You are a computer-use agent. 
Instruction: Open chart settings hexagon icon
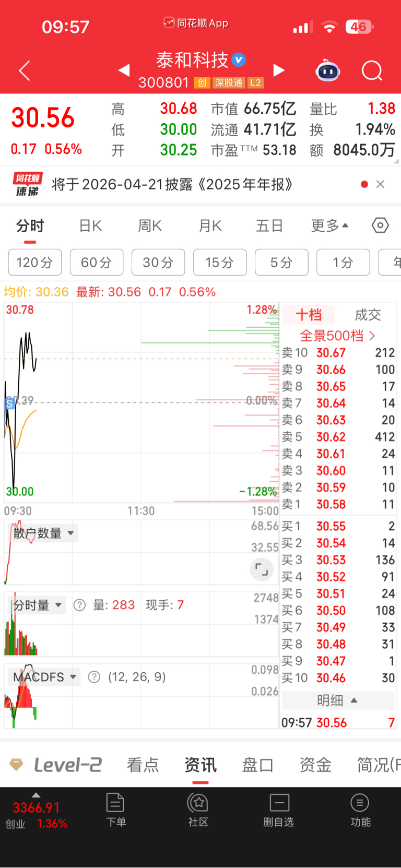[380, 225]
